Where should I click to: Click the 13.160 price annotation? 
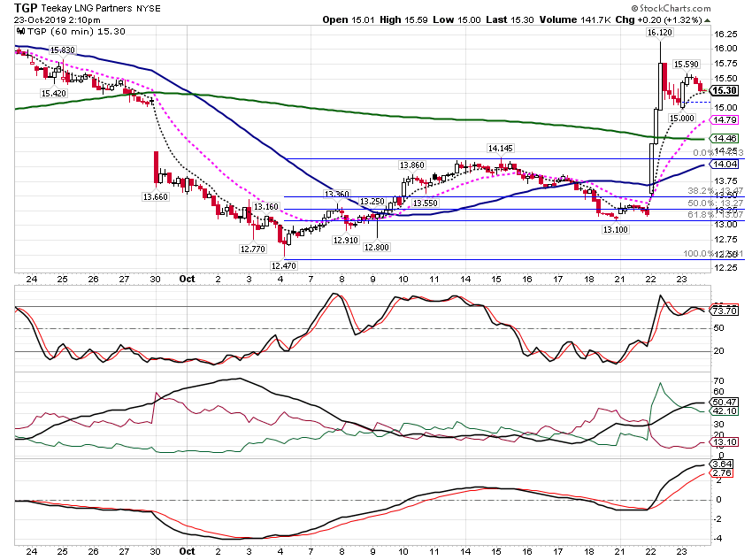(x=265, y=207)
